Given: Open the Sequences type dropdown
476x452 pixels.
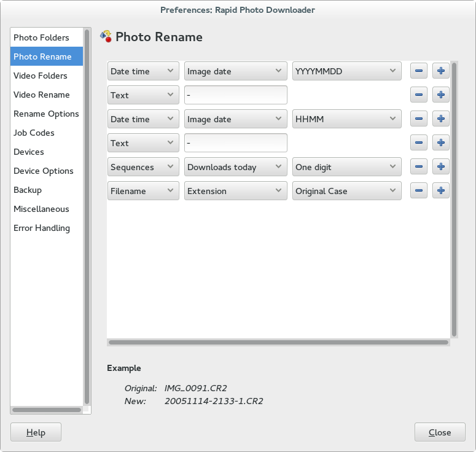Looking at the screenshot, I should pyautogui.click(x=143, y=167).
